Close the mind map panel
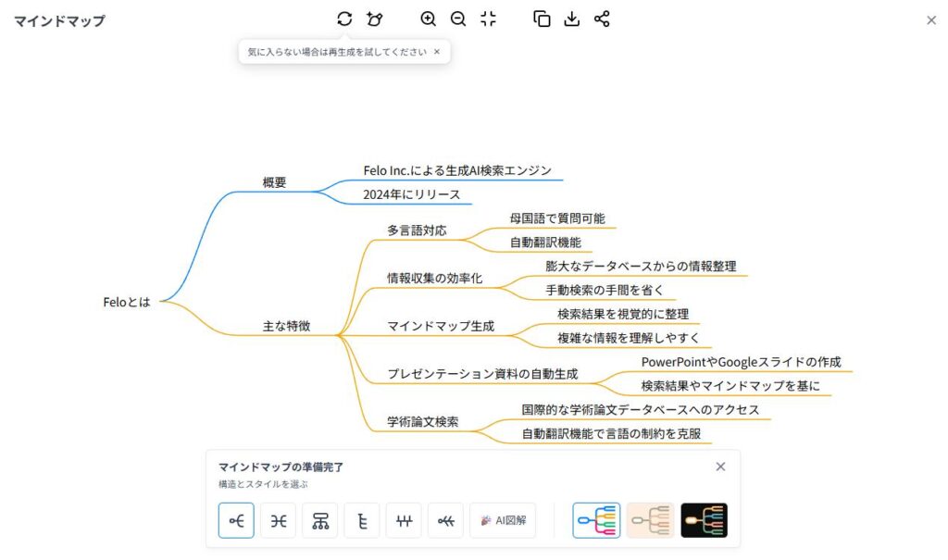Image resolution: width=948 pixels, height=560 pixels. point(931,20)
